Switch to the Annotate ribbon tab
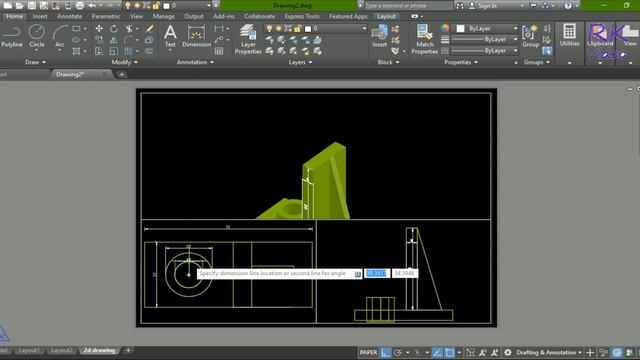The width and height of the screenshot is (640, 360). click(x=69, y=17)
